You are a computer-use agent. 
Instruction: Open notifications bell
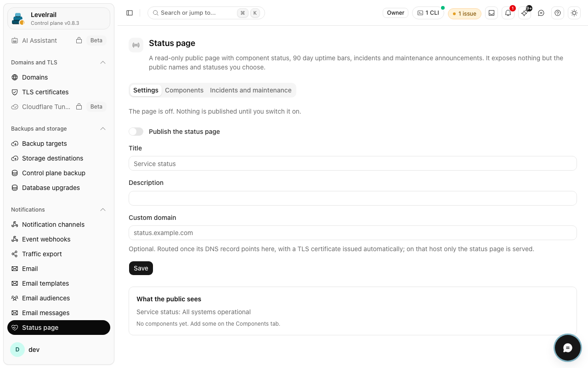(x=508, y=13)
